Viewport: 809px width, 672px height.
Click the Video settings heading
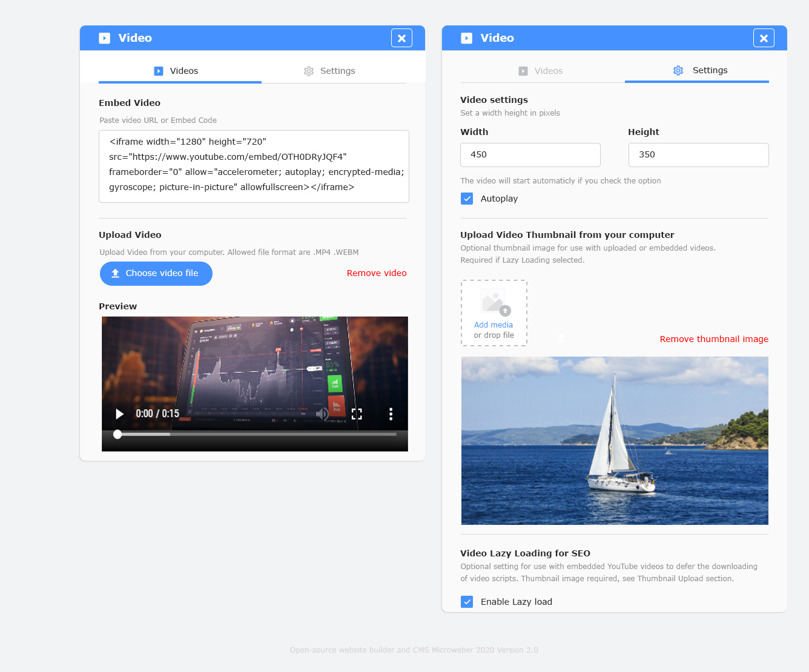(x=494, y=100)
